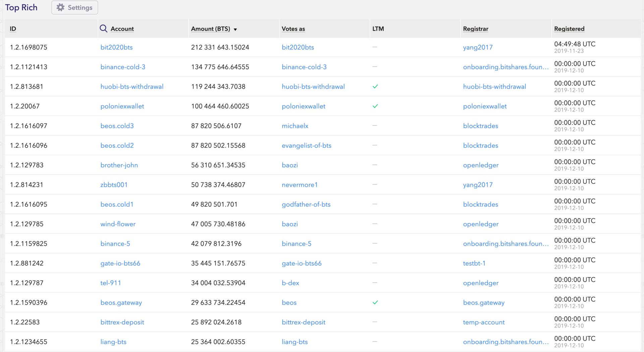The image size is (644, 352).
Task: Open beos.gateway account link
Action: (x=121, y=303)
